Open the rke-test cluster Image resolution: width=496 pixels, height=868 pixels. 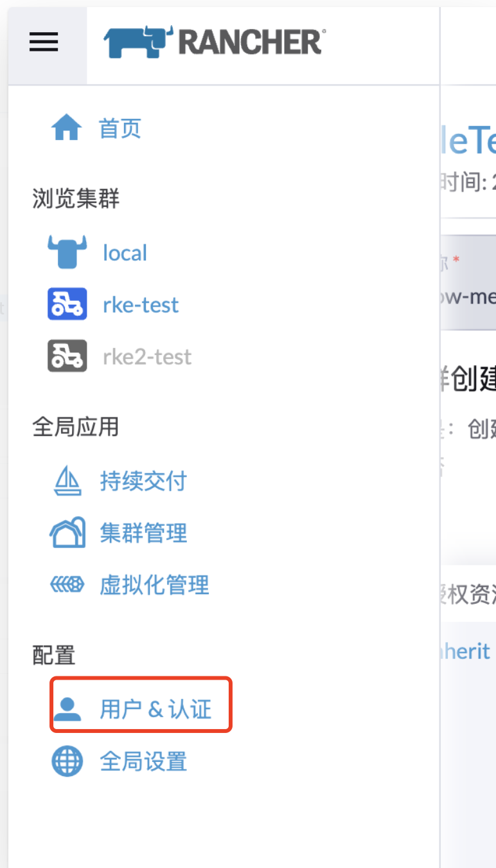[141, 304]
